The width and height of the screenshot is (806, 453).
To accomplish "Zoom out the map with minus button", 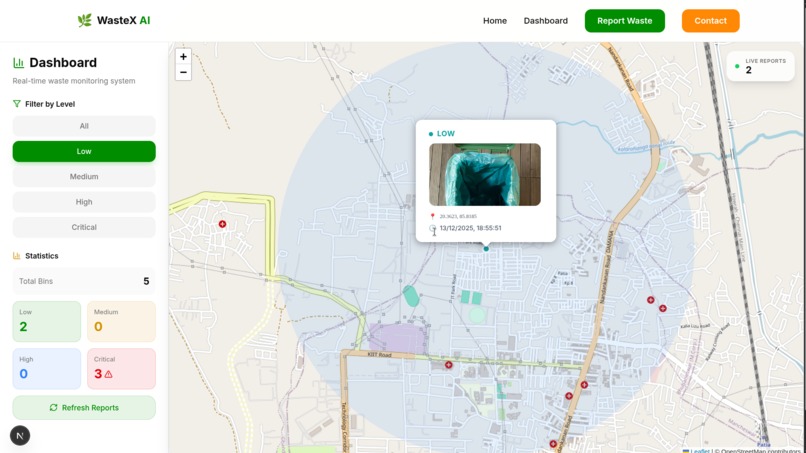I will pyautogui.click(x=183, y=72).
